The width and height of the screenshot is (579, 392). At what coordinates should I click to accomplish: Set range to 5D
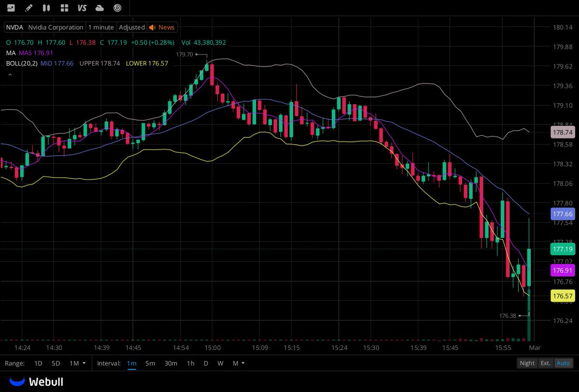(56, 363)
